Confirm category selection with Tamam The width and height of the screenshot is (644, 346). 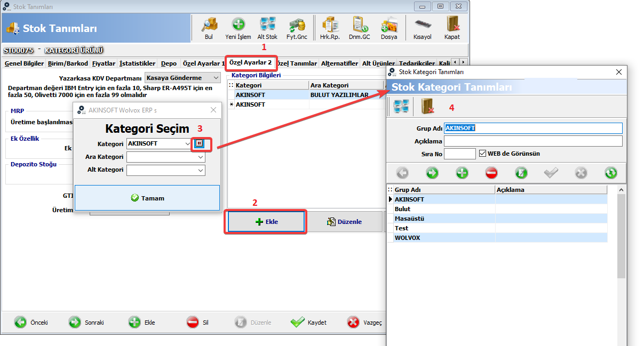tap(147, 198)
